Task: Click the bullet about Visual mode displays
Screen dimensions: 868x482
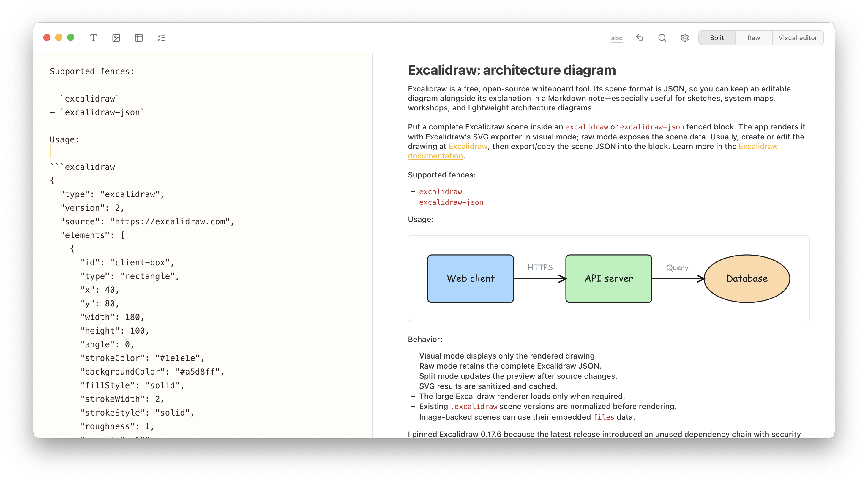Action: pyautogui.click(x=508, y=356)
